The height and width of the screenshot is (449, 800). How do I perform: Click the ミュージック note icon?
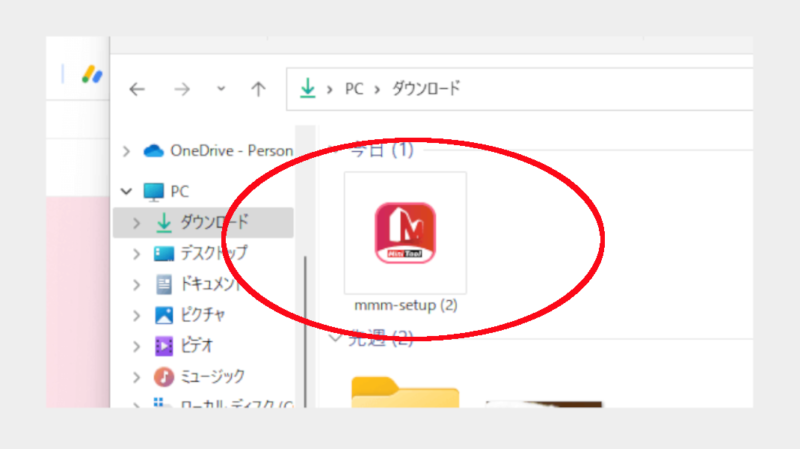(x=164, y=377)
